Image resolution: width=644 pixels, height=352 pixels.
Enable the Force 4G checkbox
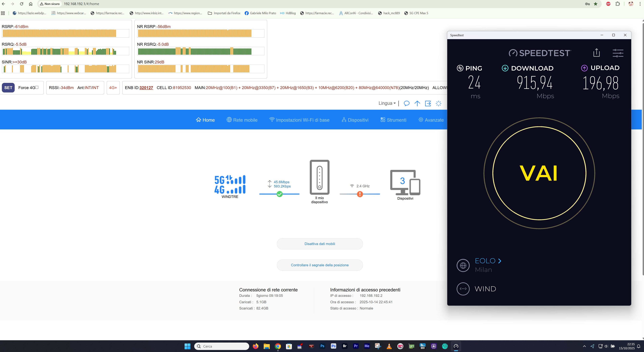pos(37,87)
